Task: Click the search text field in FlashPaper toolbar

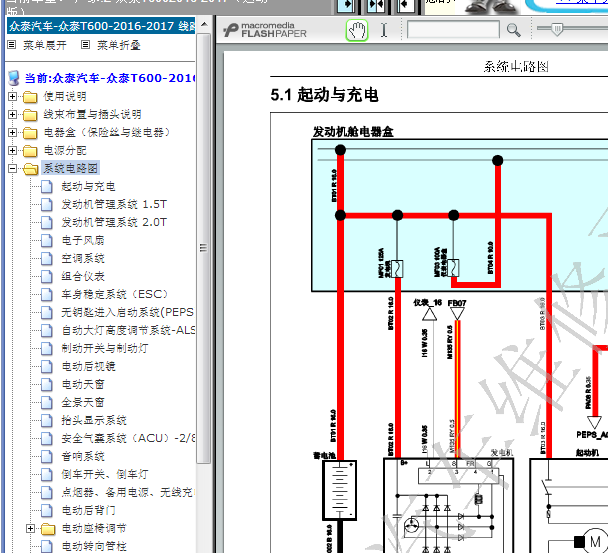Action: tap(453, 30)
